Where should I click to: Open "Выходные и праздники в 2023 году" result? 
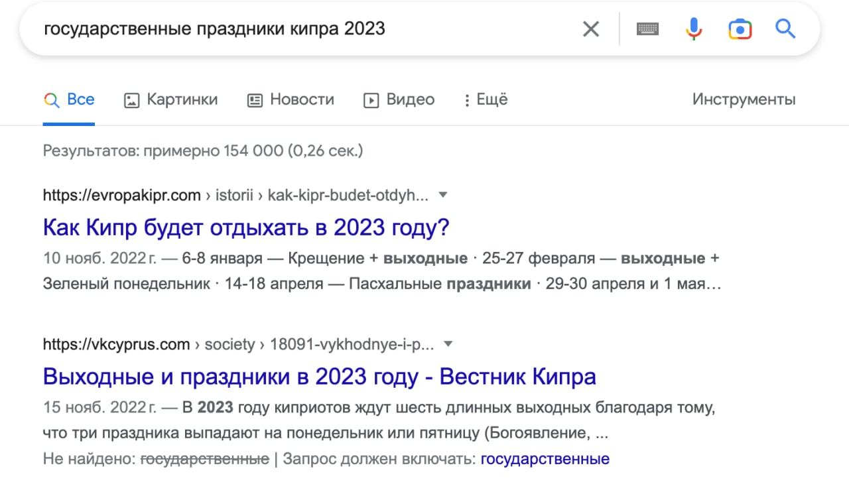point(319,377)
